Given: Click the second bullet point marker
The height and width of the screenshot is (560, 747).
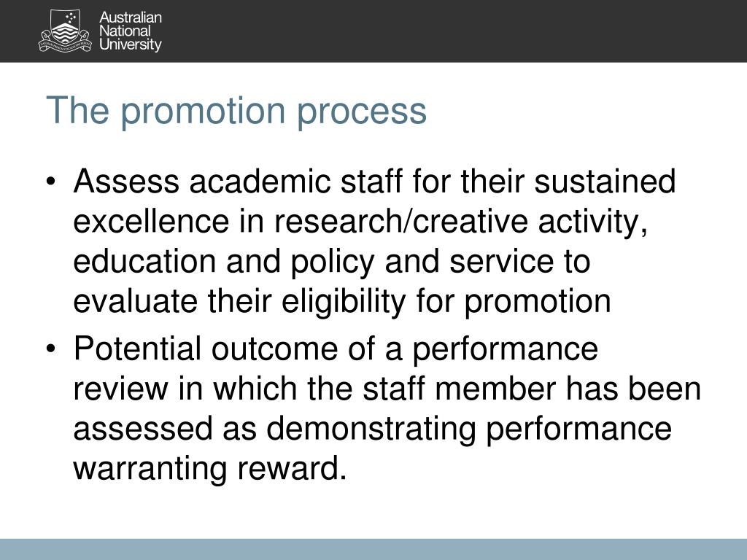Looking at the screenshot, I should (x=51, y=349).
